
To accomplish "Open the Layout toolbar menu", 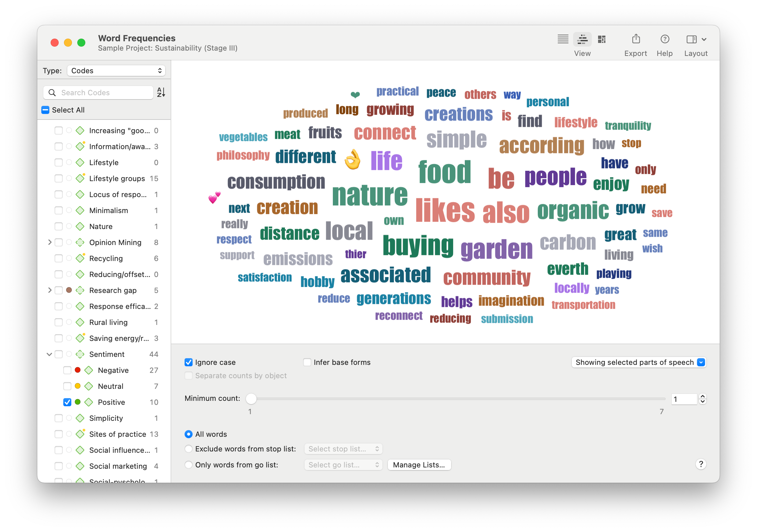I will click(696, 39).
